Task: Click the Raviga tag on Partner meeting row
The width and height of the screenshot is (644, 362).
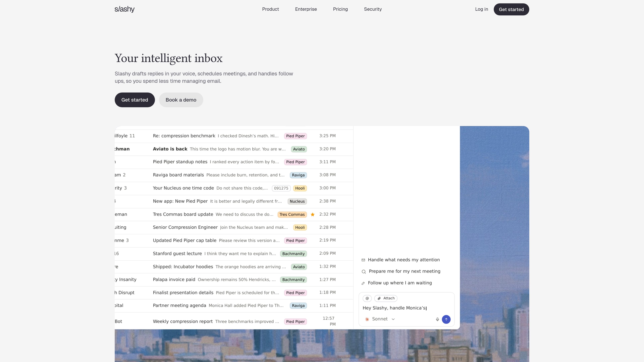Action: point(298,306)
